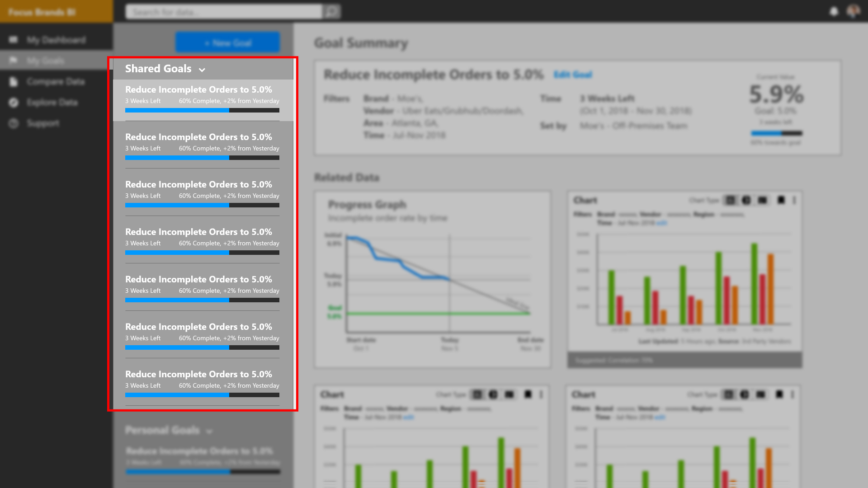Click the Progress Graph line chart

[438, 283]
